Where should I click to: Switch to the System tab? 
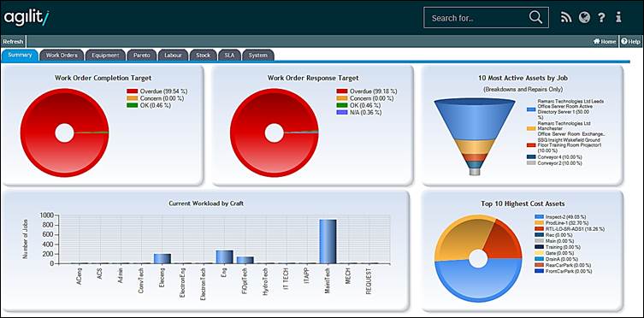[x=258, y=55]
